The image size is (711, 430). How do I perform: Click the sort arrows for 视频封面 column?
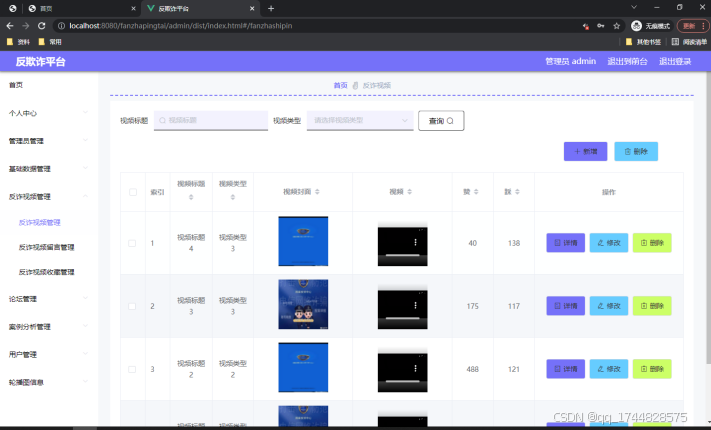click(x=317, y=192)
